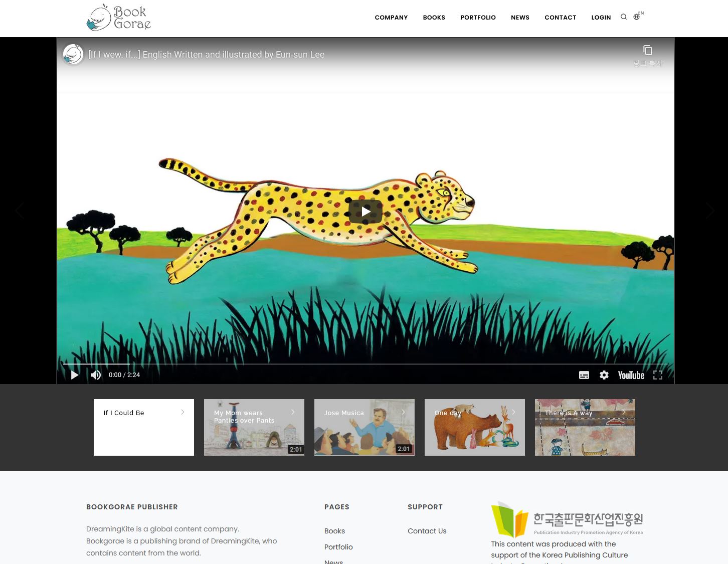Click the video title text link
The width and height of the screenshot is (728, 564).
click(206, 55)
